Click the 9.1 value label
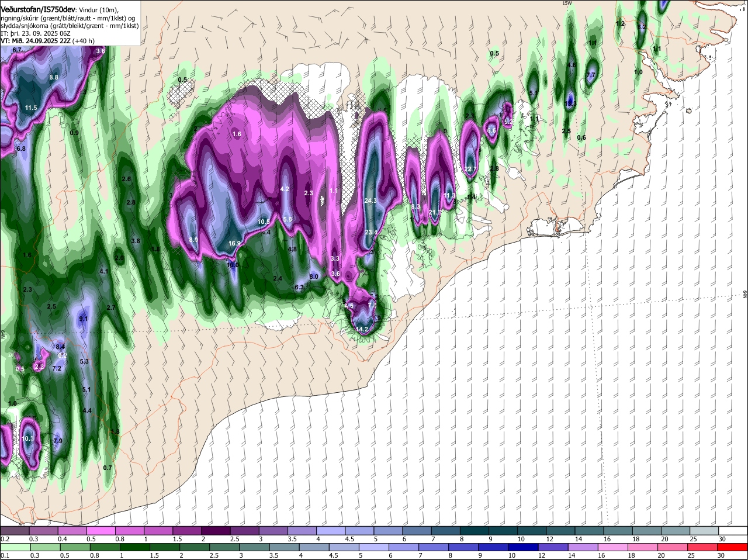Viewport: 748px width, 560px height. 83,319
